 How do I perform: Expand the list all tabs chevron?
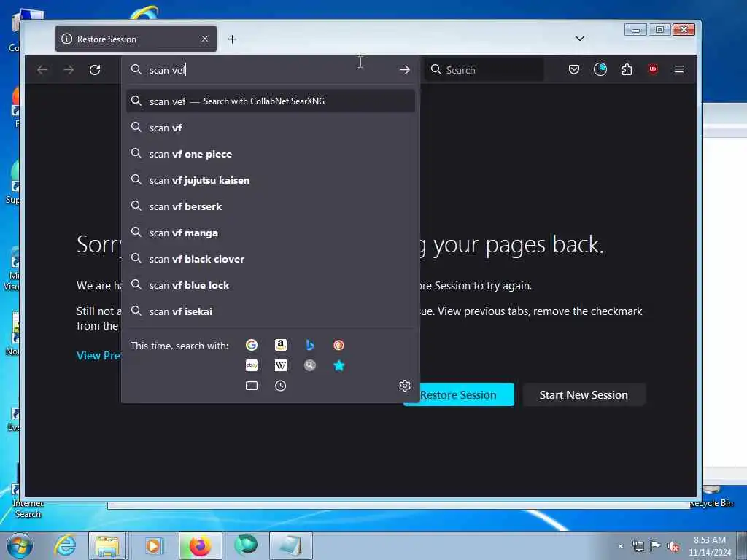tap(580, 39)
